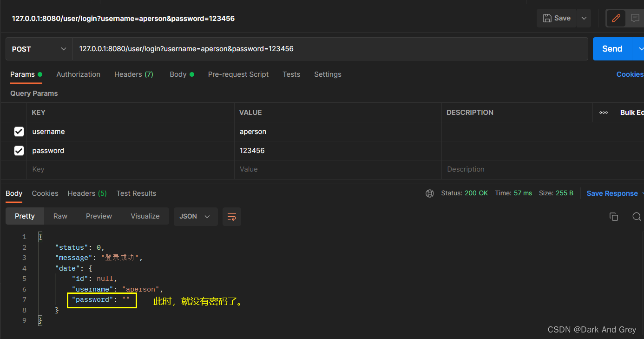This screenshot has height=339, width=644.
Task: Click the network globe icon
Action: click(430, 193)
